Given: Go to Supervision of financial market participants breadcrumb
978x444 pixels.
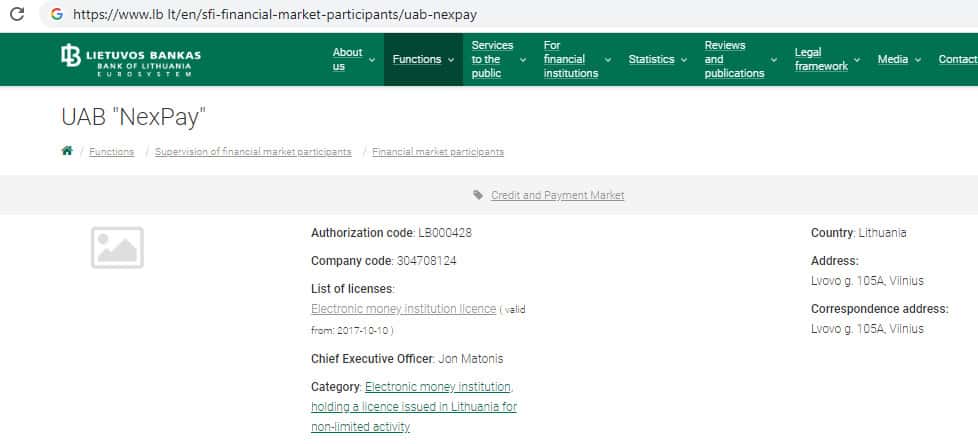Looking at the screenshot, I should click(253, 152).
